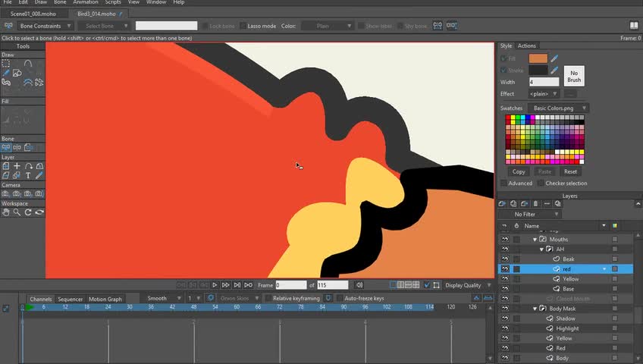This screenshot has width=643, height=364.
Task: Click the Select Bone tool icon
Action: tap(6, 147)
